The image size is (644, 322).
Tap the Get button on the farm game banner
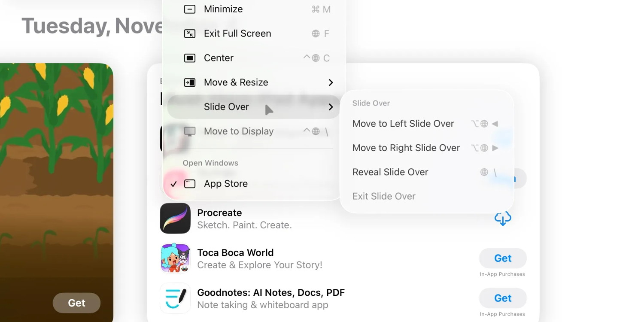click(x=76, y=303)
